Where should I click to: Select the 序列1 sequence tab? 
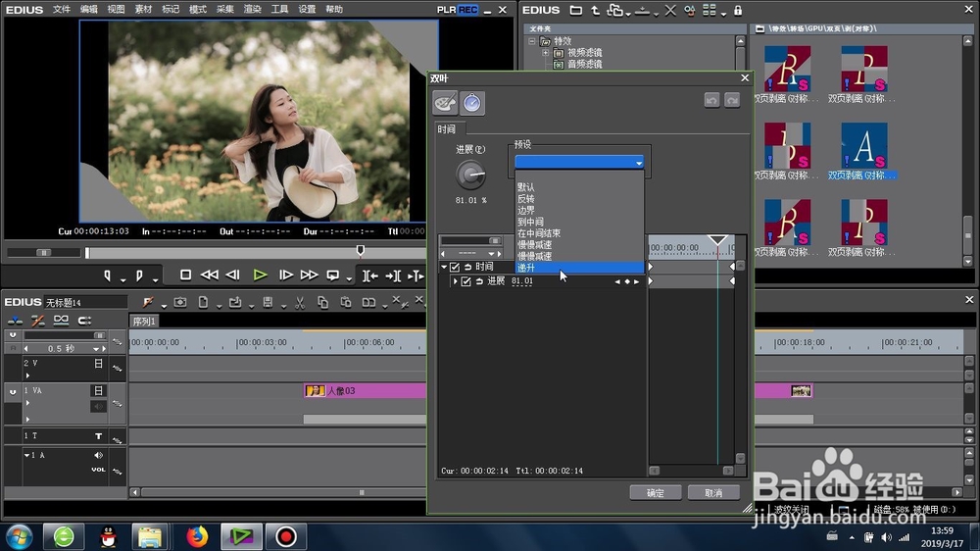(x=144, y=321)
